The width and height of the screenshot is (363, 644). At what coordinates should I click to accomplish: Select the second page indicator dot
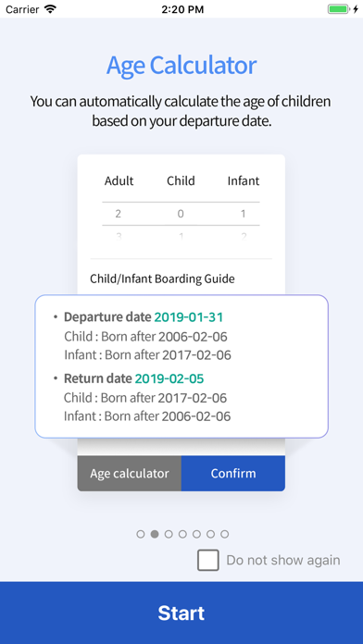155,534
